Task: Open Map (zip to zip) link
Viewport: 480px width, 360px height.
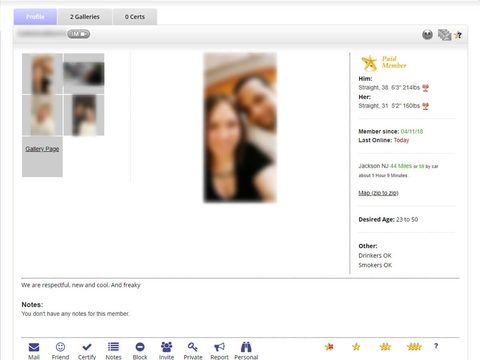Action: click(x=378, y=193)
